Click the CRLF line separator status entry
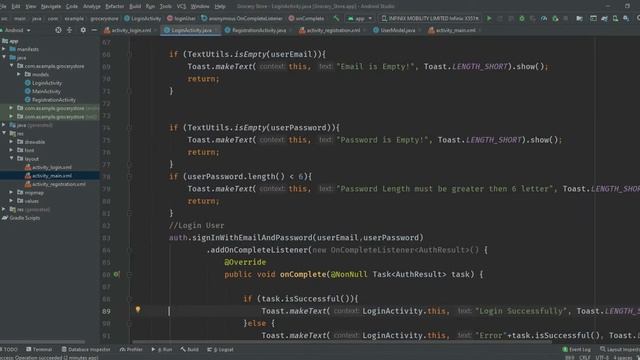 click(584, 357)
